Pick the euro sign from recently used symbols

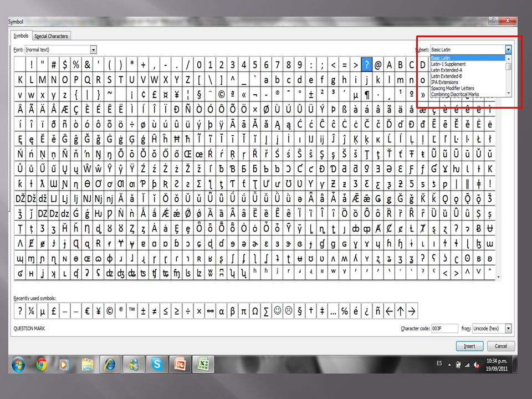[87, 311]
